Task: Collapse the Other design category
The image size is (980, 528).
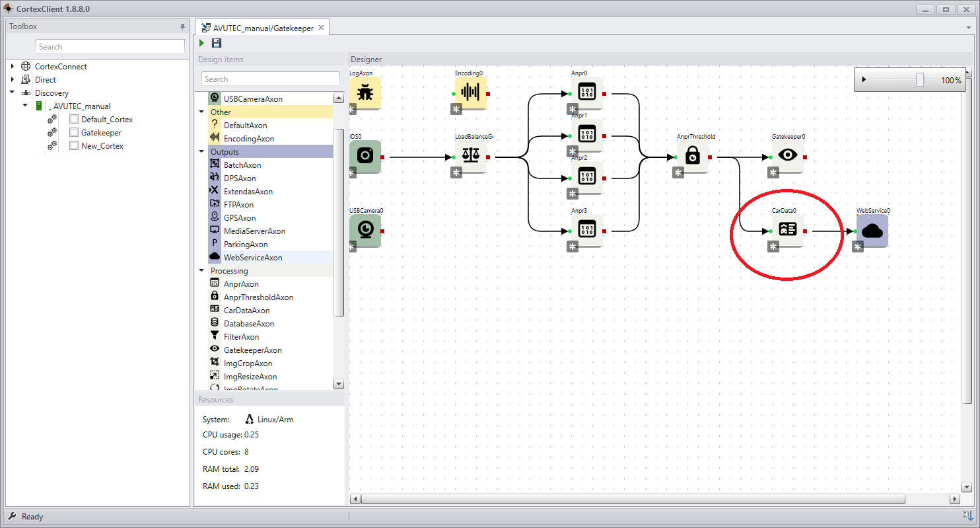Action: 202,112
